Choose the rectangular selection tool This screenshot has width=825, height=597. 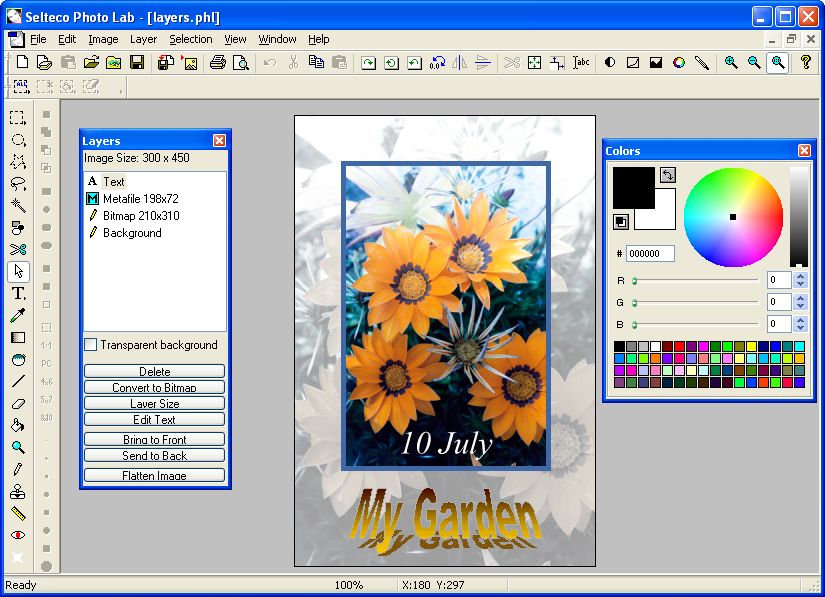[17, 117]
